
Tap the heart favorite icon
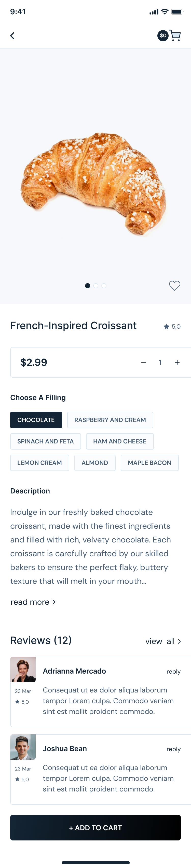[174, 286]
